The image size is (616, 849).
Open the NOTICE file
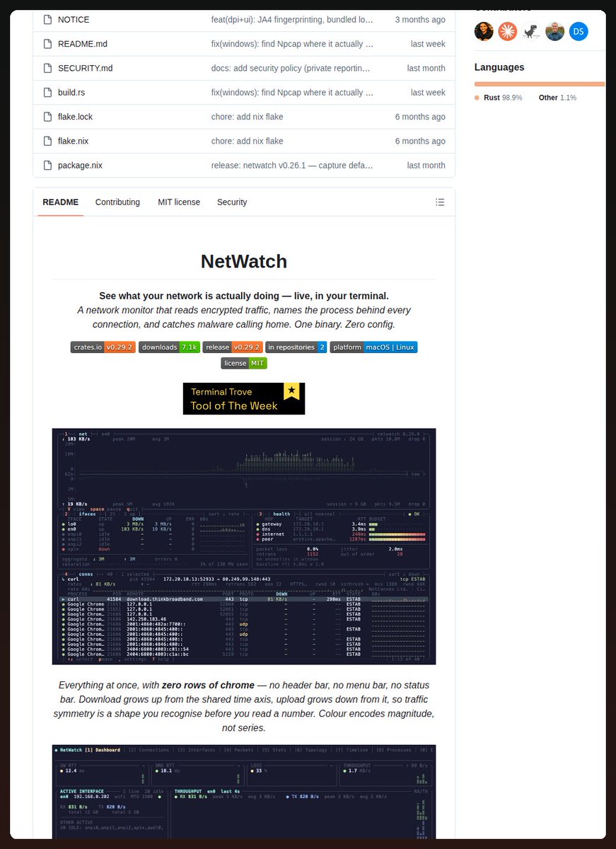(73, 20)
